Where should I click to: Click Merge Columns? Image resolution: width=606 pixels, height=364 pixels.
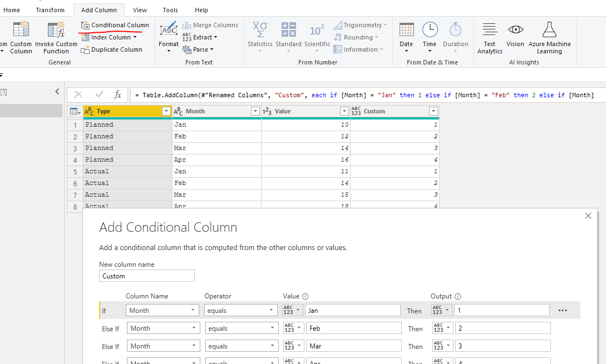click(x=210, y=25)
